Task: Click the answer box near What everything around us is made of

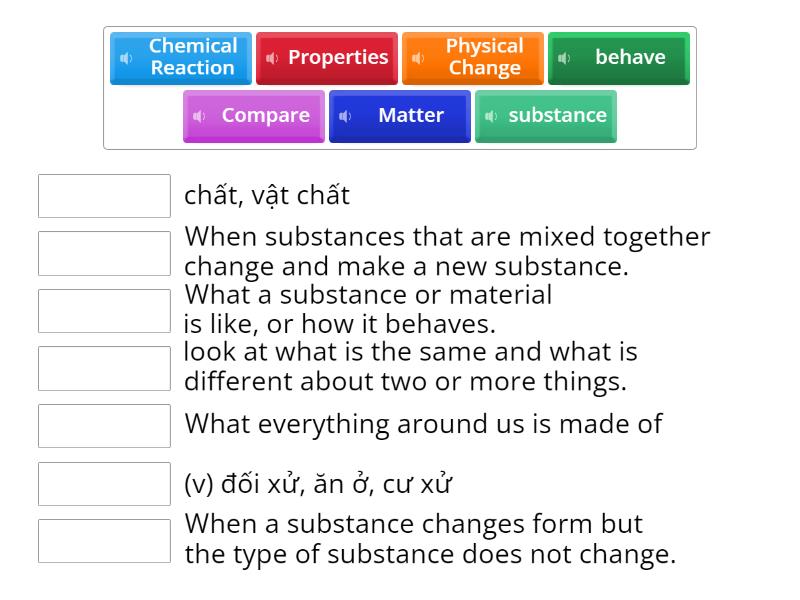Action: [x=104, y=425]
